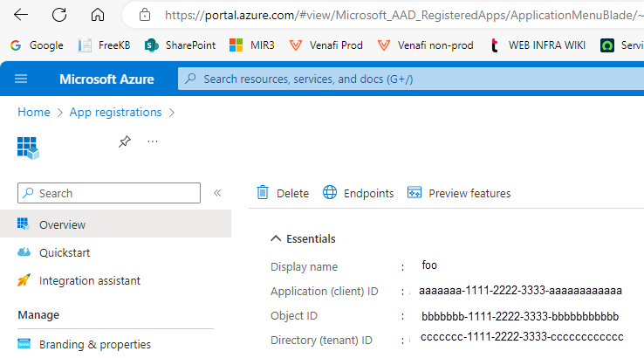This screenshot has width=644, height=358.
Task: Click the Integration assistant rocket icon
Action: (x=24, y=280)
